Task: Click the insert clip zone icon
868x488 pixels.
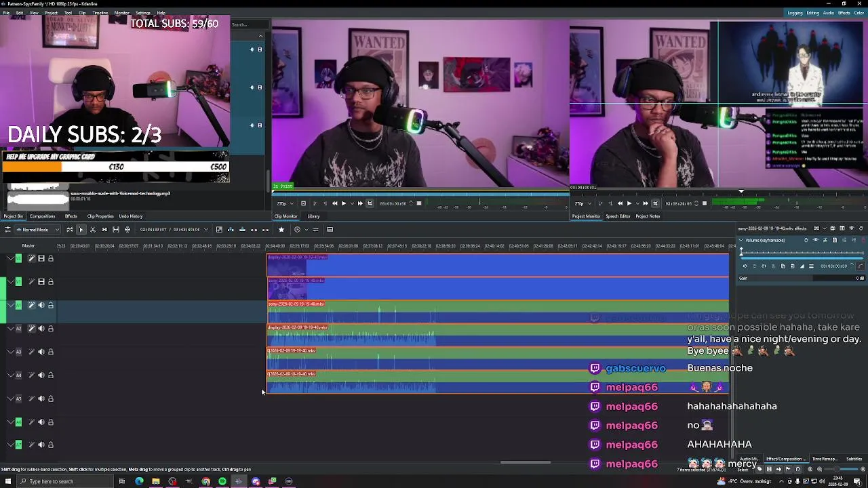Action: 231,229
